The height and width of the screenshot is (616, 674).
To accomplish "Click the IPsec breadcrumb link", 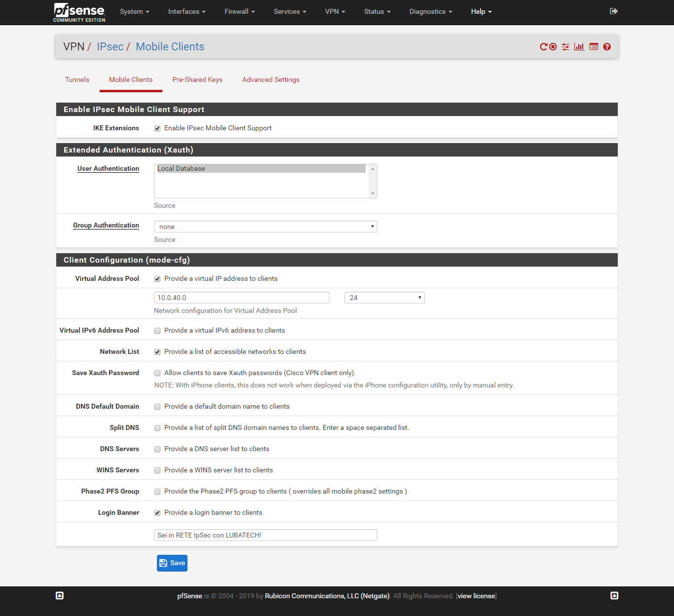I will pos(110,46).
